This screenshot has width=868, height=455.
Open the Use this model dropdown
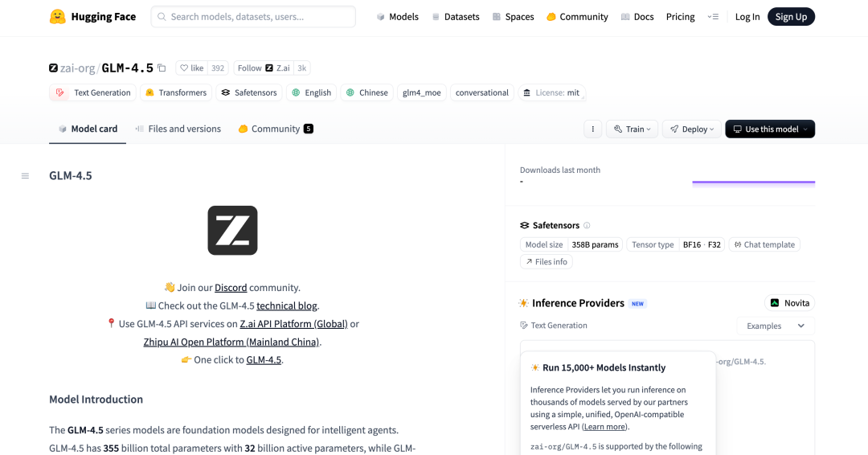pos(769,129)
